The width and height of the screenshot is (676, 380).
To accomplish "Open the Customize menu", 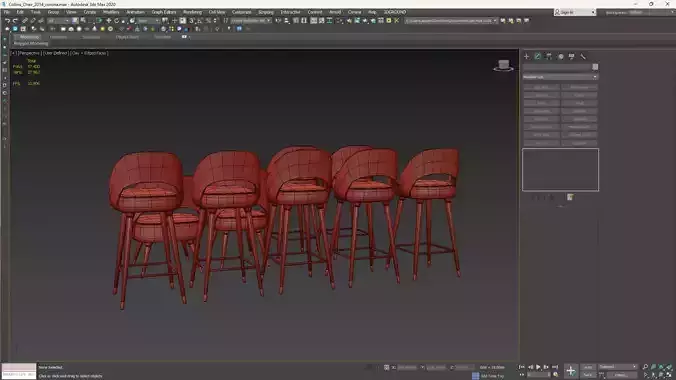I will pos(241,12).
